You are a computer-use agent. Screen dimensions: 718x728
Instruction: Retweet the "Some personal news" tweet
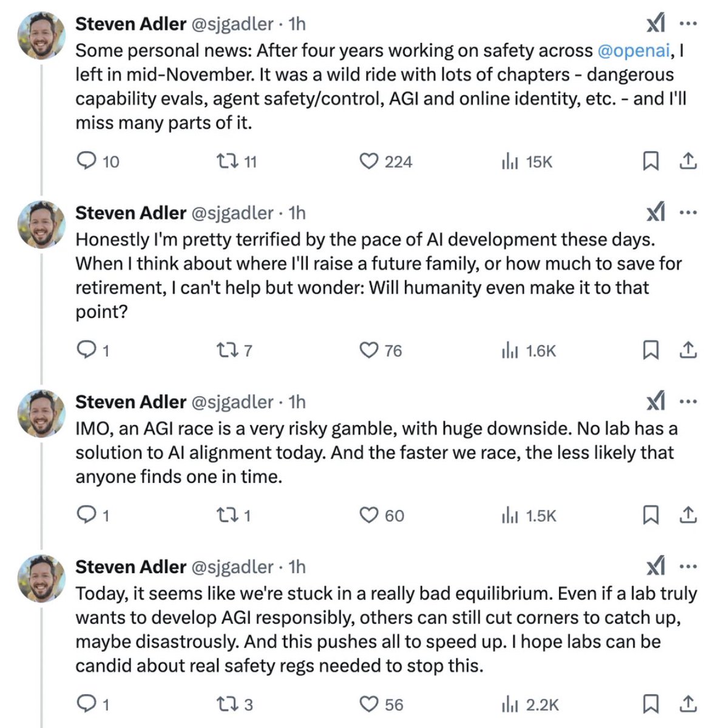[x=228, y=161]
